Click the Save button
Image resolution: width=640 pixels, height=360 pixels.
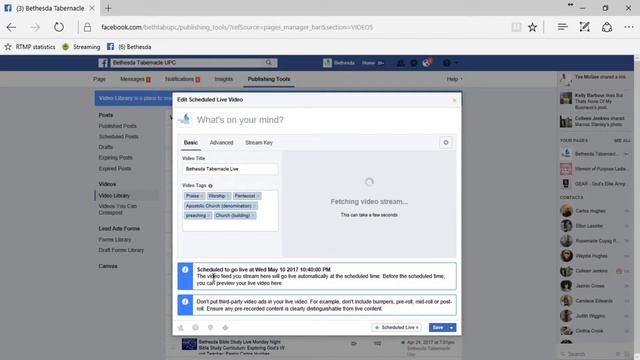(438, 327)
